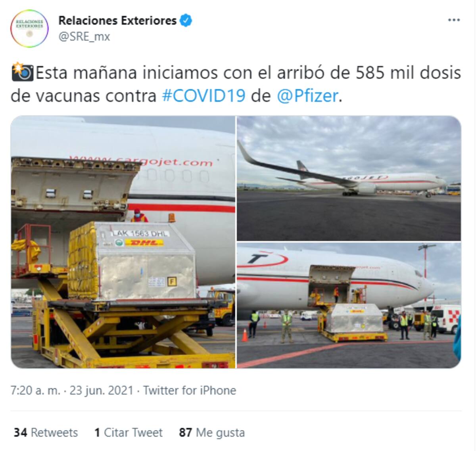View the DHL cargo container photo
The width and height of the screenshot is (476, 451).
pyautogui.click(x=123, y=242)
